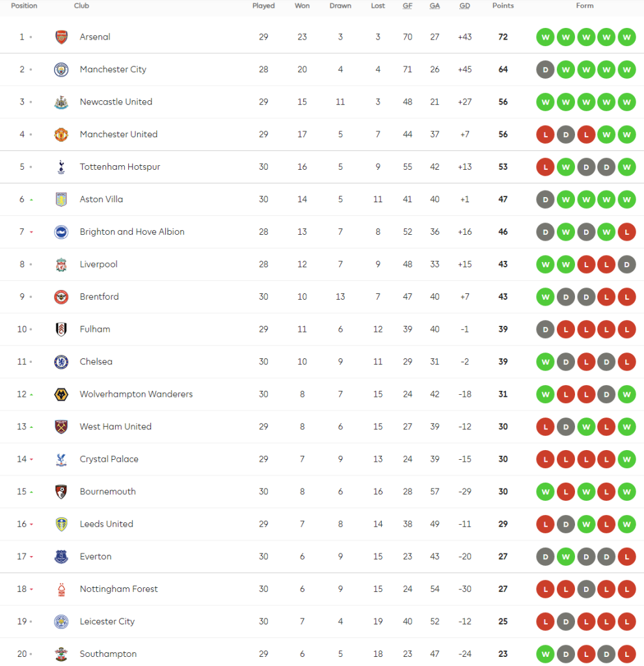The height and width of the screenshot is (666, 644).
Task: Open the Crystal Palace team page
Action: pyautogui.click(x=109, y=459)
